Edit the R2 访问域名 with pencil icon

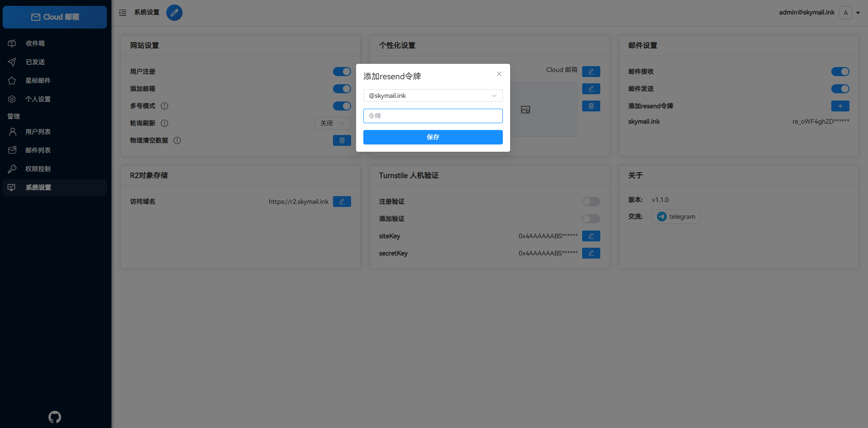point(342,202)
